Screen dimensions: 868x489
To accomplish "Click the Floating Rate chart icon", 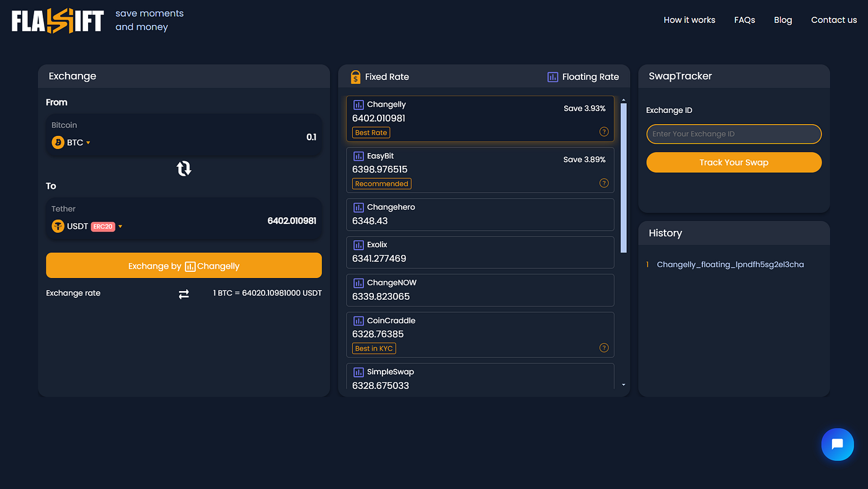I will pyautogui.click(x=552, y=77).
